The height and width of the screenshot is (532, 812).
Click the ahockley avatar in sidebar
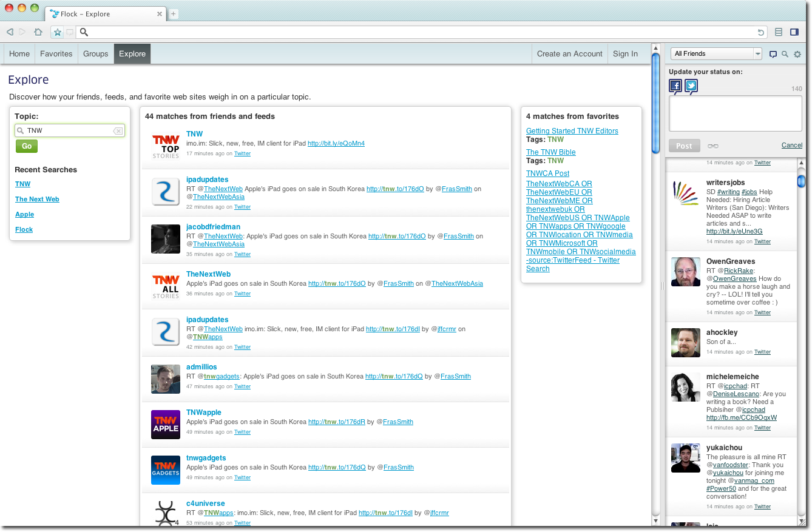686,343
